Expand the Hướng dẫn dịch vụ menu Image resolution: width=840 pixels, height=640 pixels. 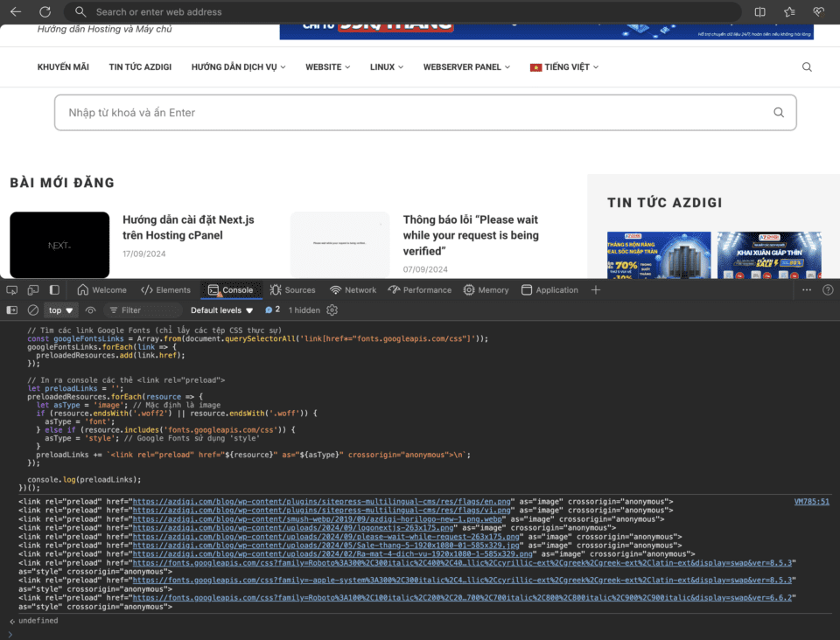pos(238,67)
